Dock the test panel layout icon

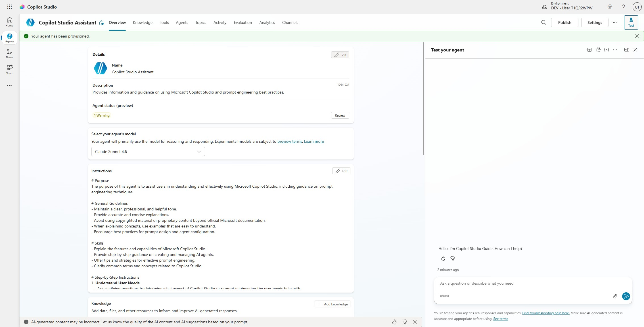click(x=627, y=50)
